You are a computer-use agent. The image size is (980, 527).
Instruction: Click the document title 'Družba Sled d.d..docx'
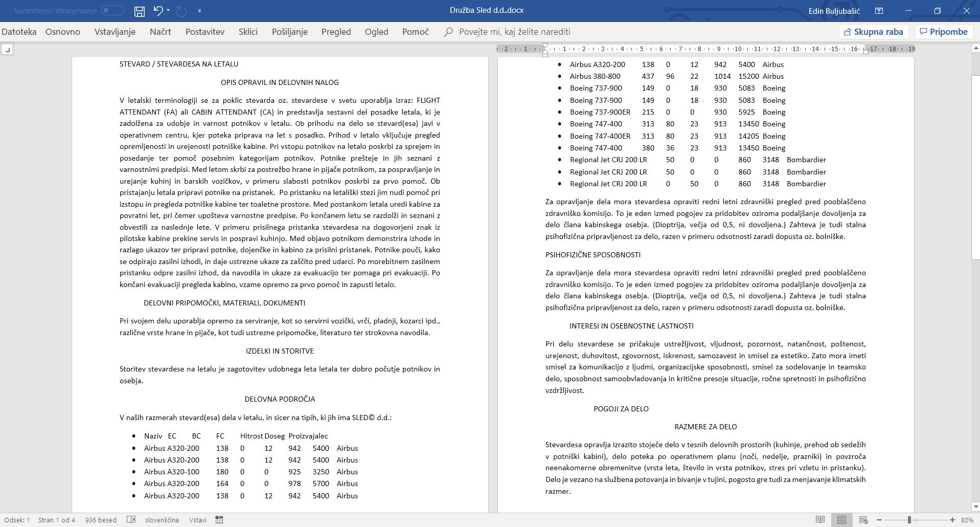pyautogui.click(x=487, y=10)
